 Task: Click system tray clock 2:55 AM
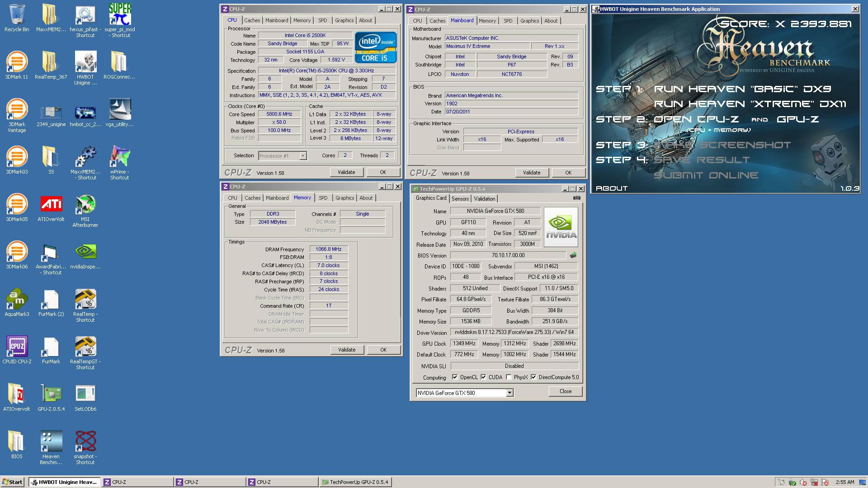(x=845, y=482)
